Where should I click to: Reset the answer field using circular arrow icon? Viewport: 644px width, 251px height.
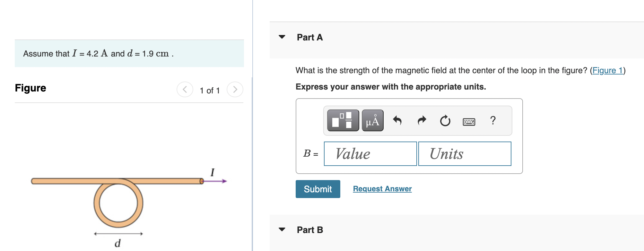(x=445, y=121)
